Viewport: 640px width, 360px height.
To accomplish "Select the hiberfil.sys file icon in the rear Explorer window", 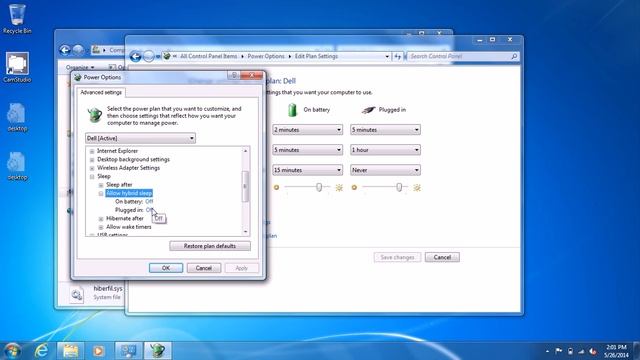I will pos(77,295).
